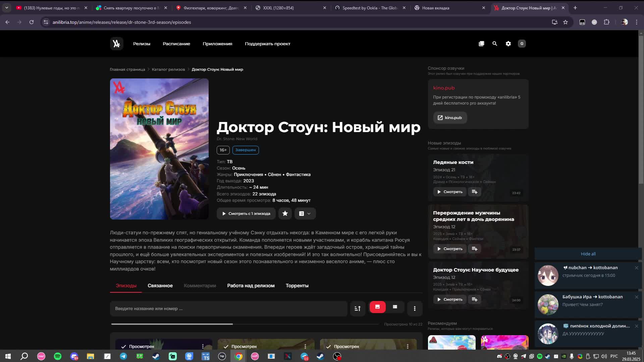
Task: Play Перерождение мужчины episode 12 with Смотреть
Action: [450, 249]
